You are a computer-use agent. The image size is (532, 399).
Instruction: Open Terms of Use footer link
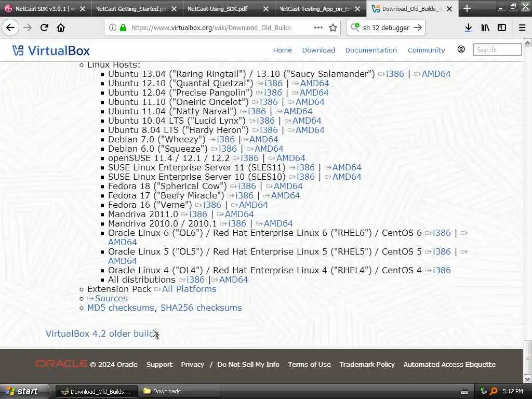(310, 364)
